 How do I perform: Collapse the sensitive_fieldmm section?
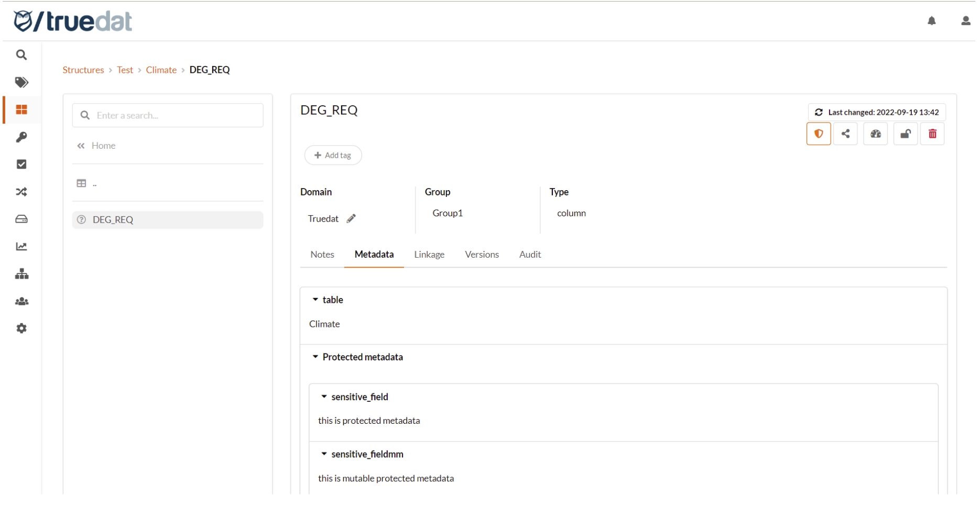pyautogui.click(x=324, y=454)
